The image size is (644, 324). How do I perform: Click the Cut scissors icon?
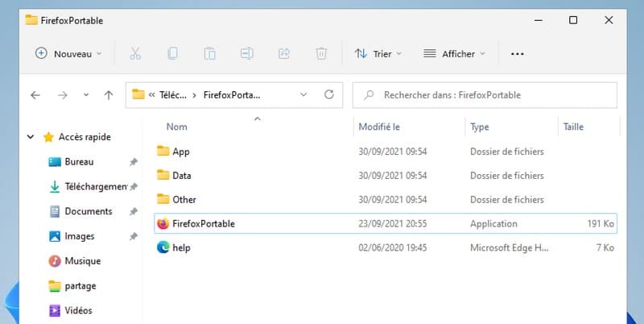coord(135,54)
